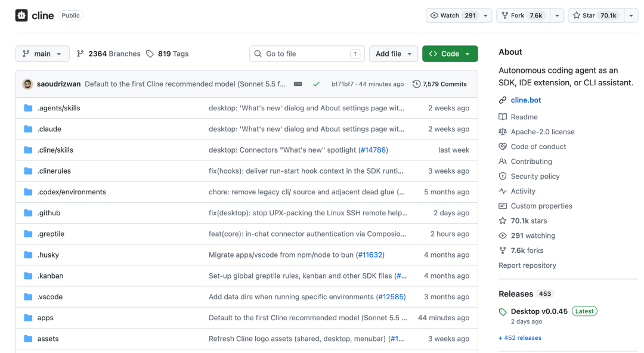This screenshot has width=644, height=353.
Task: Click the eye icon on Watch button
Action: (x=434, y=15)
